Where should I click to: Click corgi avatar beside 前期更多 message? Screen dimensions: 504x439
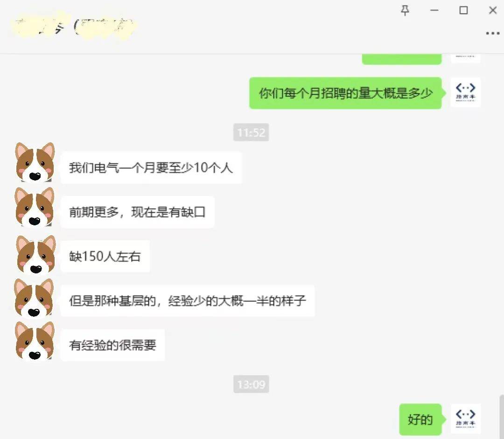(x=35, y=207)
